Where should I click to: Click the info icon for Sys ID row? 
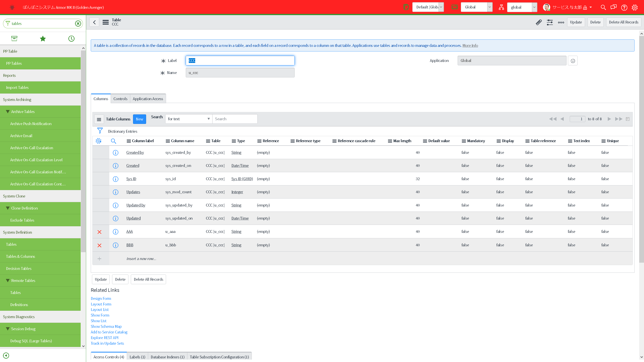pos(116,179)
